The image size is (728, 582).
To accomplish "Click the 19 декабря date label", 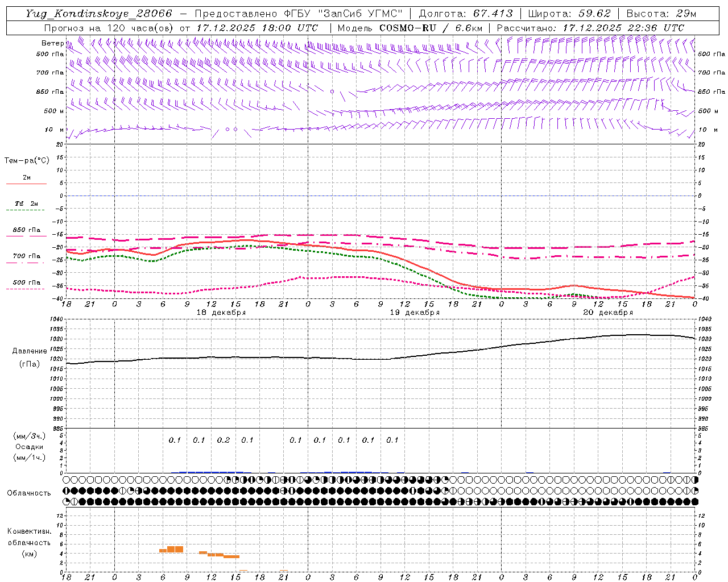I will tap(415, 313).
